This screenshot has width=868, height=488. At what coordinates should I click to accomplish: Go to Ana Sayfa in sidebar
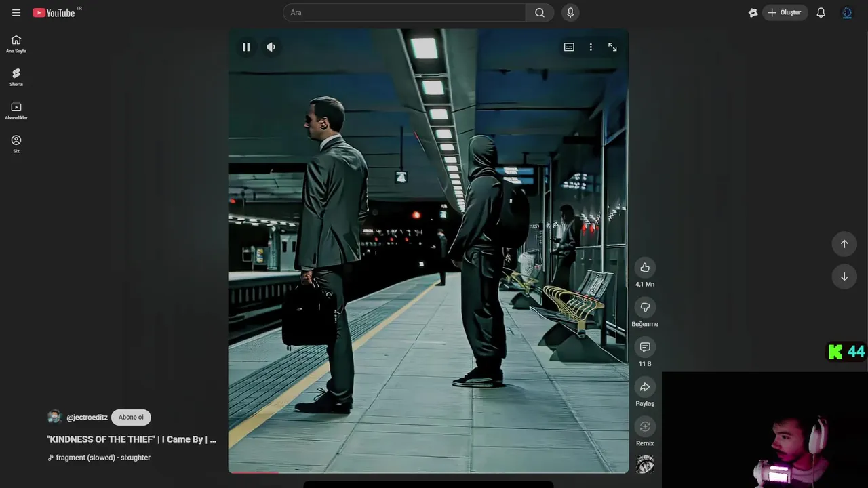16,44
